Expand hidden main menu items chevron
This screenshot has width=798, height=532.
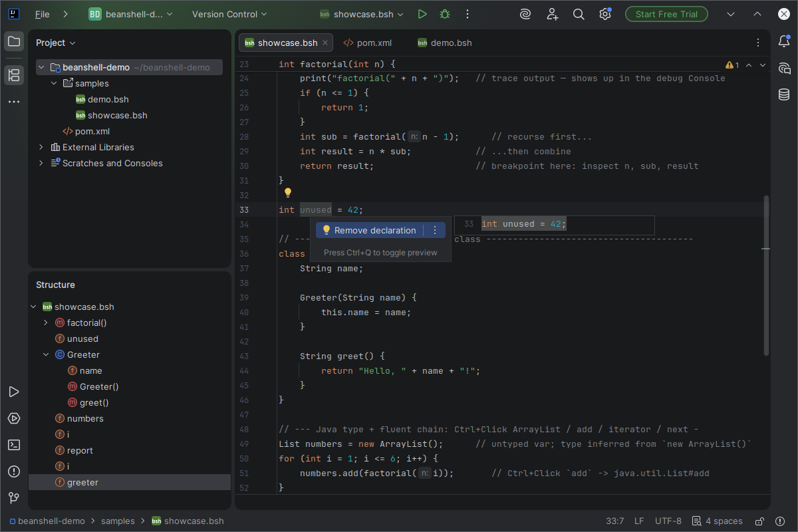[65, 14]
